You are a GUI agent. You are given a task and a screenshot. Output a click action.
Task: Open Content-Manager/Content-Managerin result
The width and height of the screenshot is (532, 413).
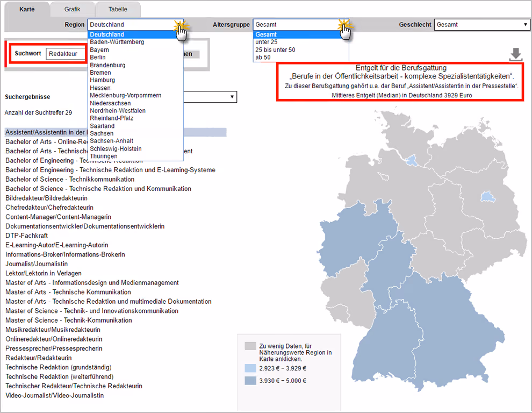point(59,217)
